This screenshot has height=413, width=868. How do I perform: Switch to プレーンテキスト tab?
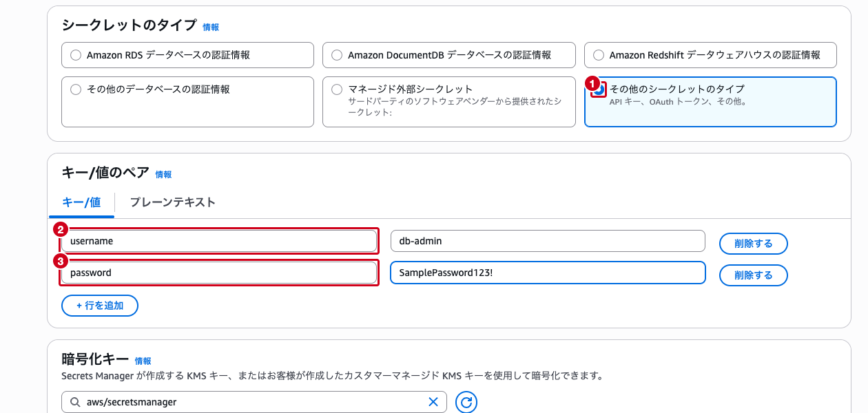click(172, 202)
